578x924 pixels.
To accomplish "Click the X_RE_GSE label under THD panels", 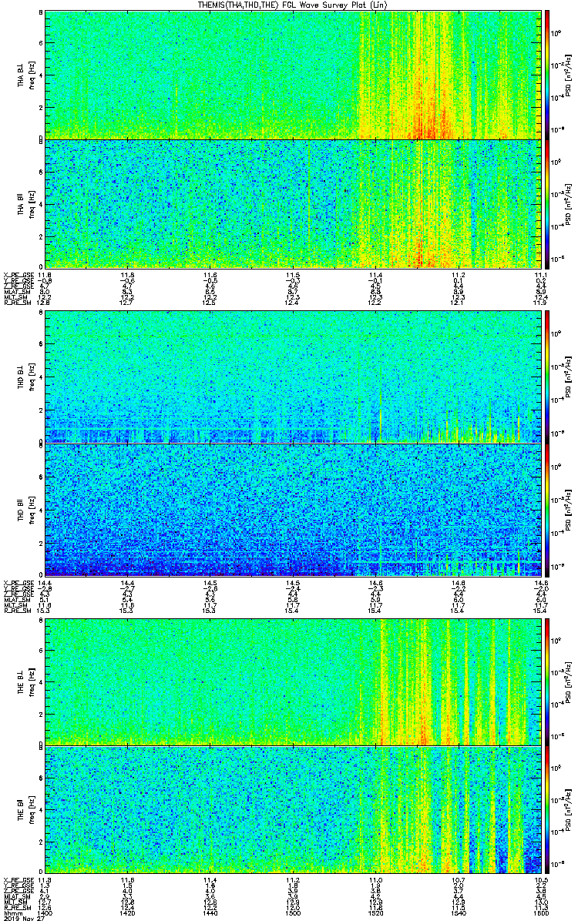I will [17, 582].
